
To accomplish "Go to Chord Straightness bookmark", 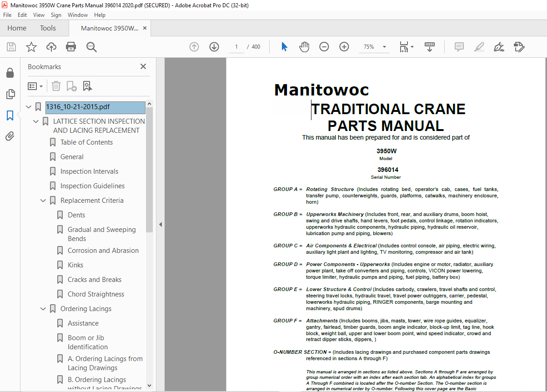I will 96,294.
